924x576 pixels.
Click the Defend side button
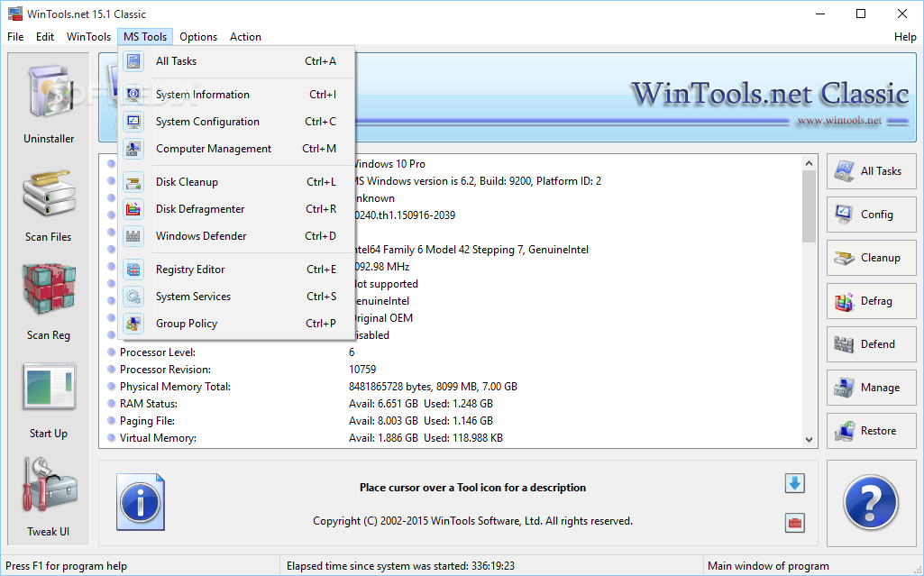coord(871,344)
